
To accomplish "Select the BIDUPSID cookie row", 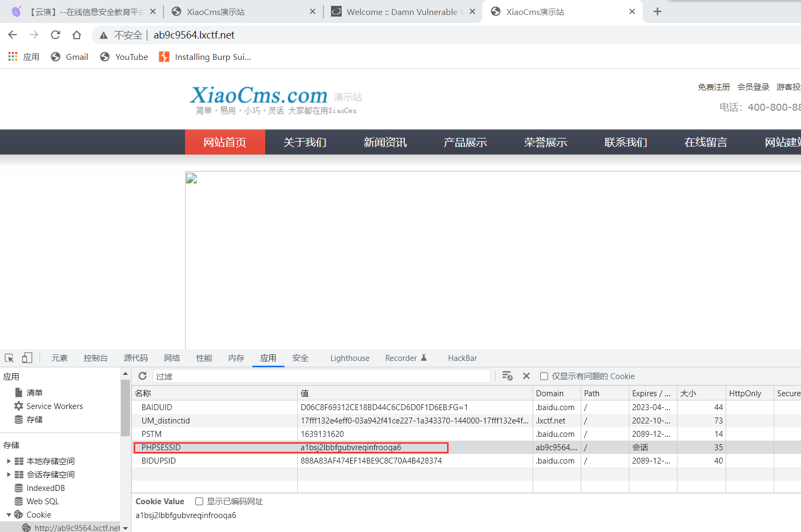I will coord(466,461).
